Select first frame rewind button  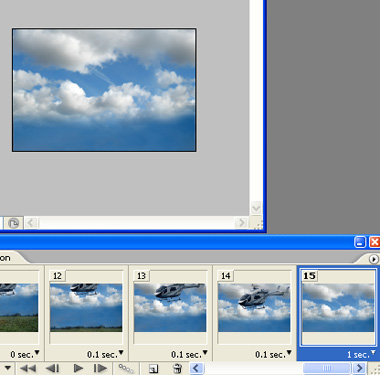click(28, 368)
